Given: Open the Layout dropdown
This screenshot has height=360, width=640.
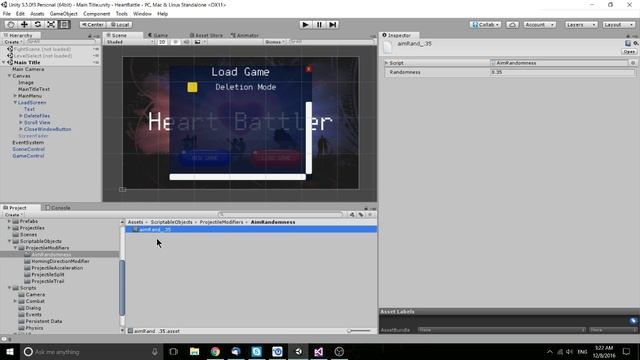Looking at the screenshot, I should 619,25.
